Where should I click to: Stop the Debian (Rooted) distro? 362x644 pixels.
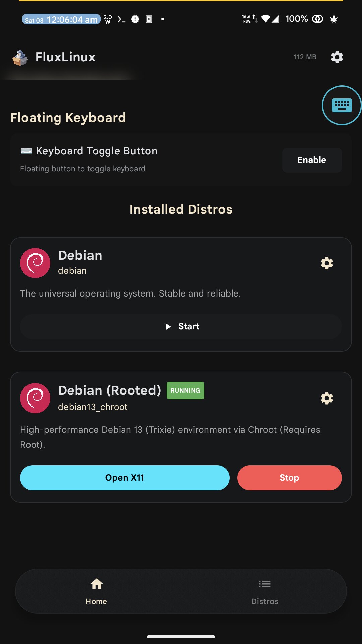290,478
